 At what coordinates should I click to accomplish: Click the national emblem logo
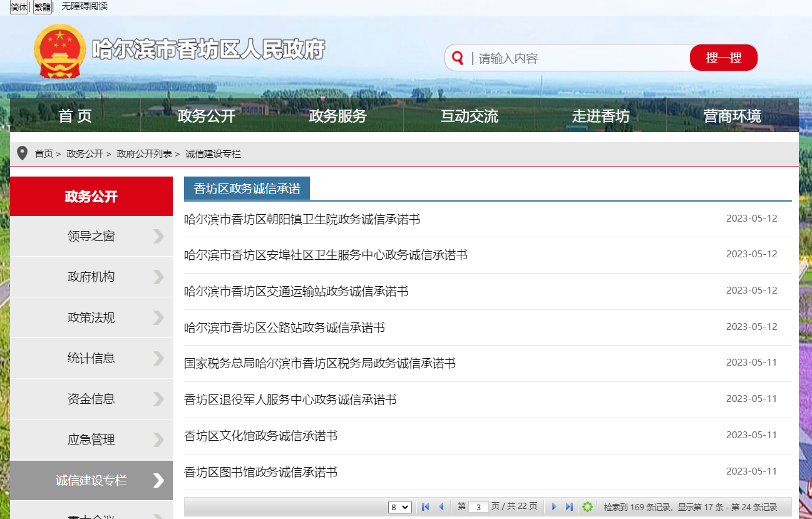(59, 50)
